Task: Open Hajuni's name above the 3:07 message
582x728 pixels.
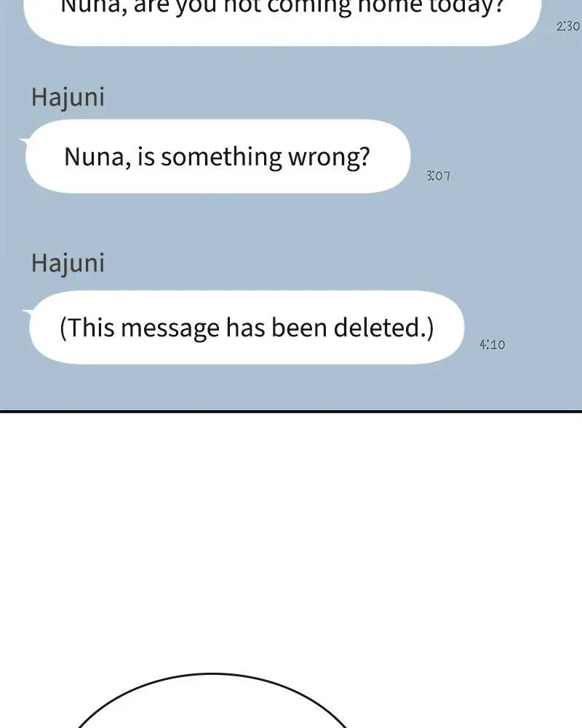Action: coord(68,98)
